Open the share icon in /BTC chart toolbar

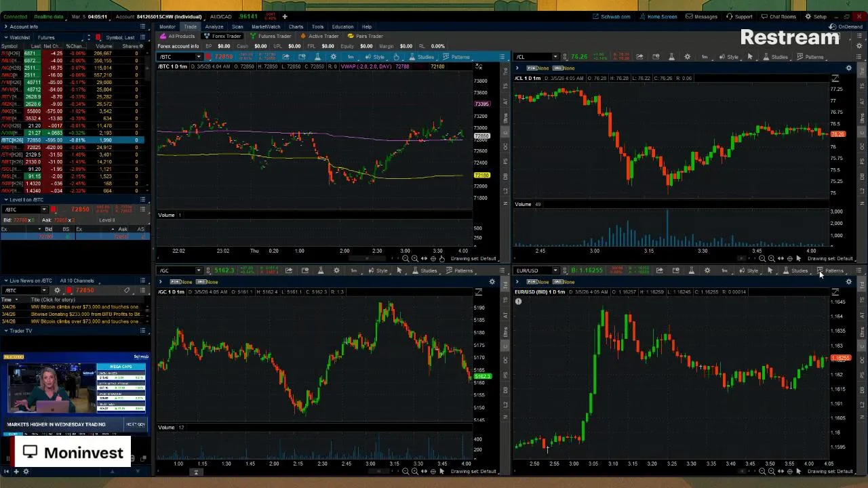pyautogui.click(x=285, y=57)
